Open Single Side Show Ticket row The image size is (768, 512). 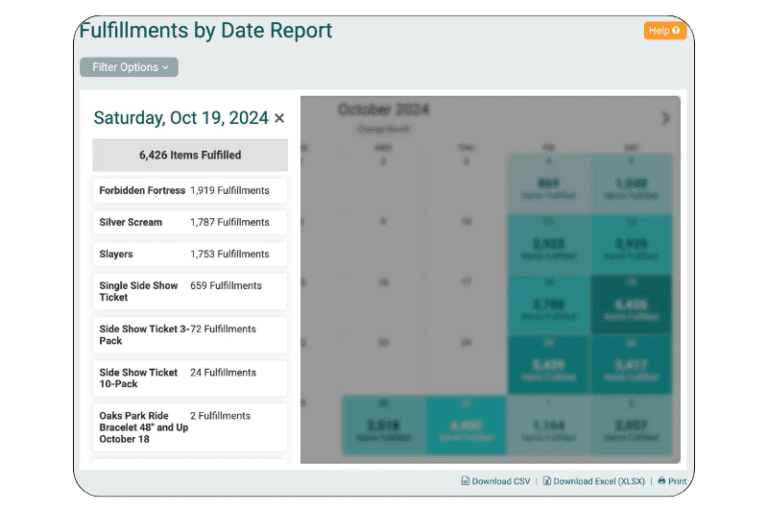(189, 291)
